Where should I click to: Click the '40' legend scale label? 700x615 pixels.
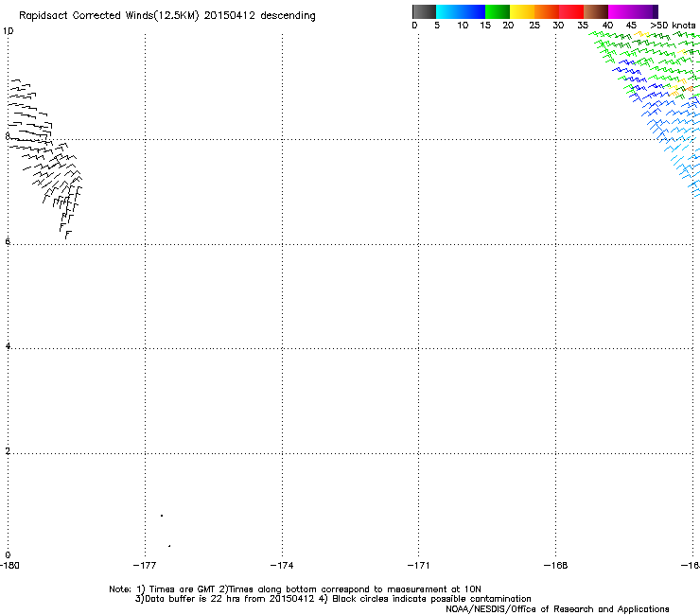(607, 26)
